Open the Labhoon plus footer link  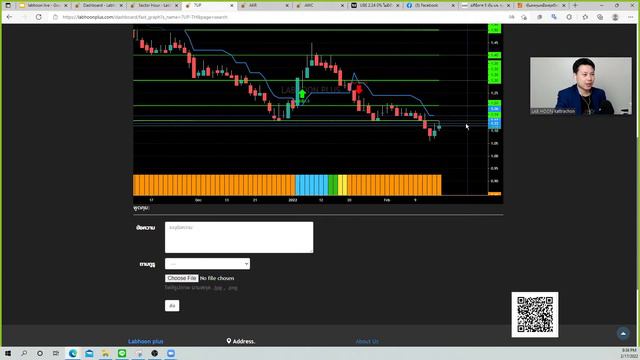pos(146,341)
